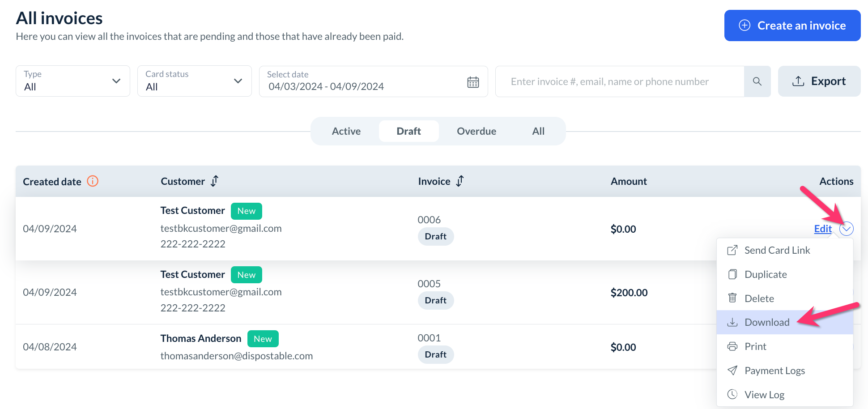The image size is (868, 409).
Task: Click the search magnifier icon
Action: pos(757,81)
